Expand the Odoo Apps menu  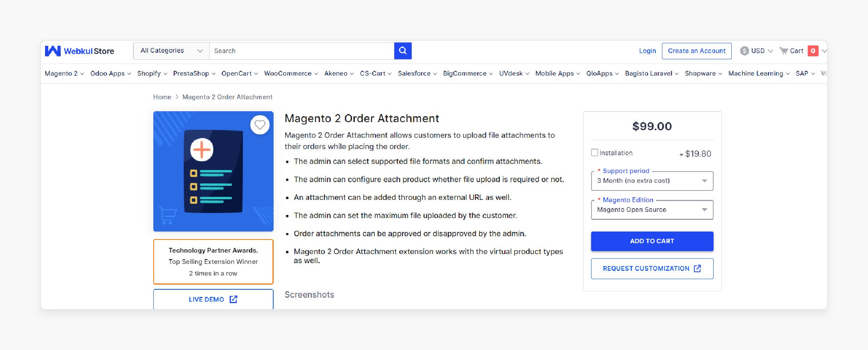coord(110,73)
